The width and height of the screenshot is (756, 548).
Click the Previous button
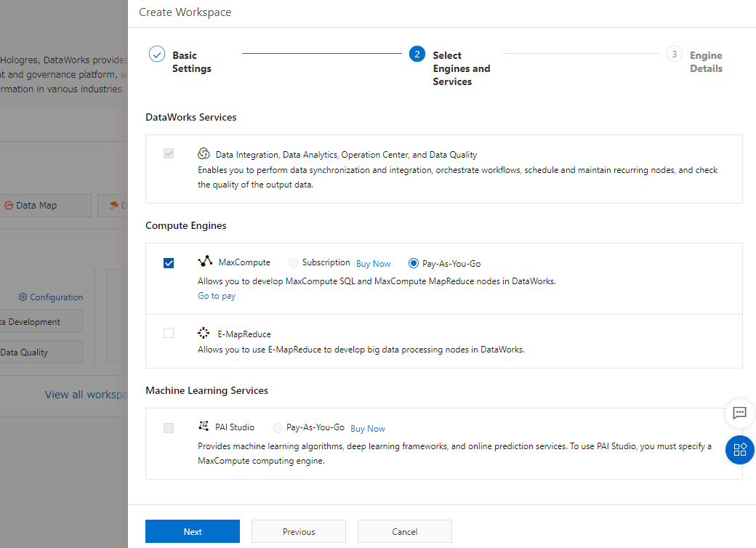(299, 531)
